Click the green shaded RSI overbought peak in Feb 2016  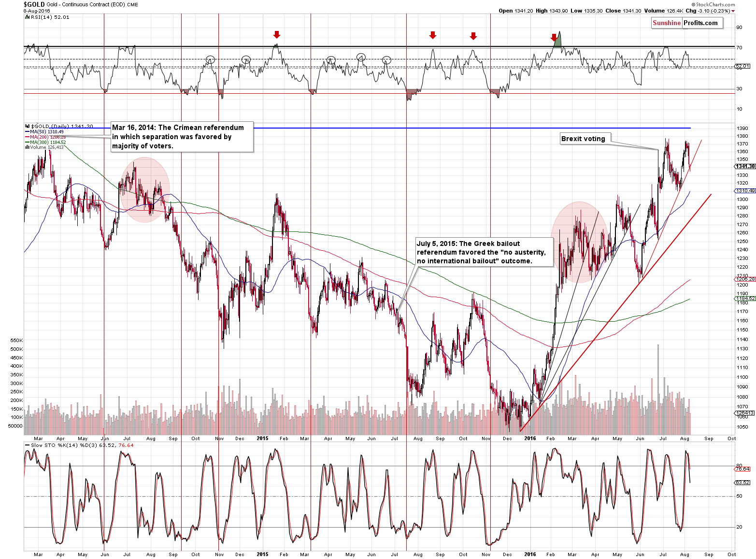[558, 41]
